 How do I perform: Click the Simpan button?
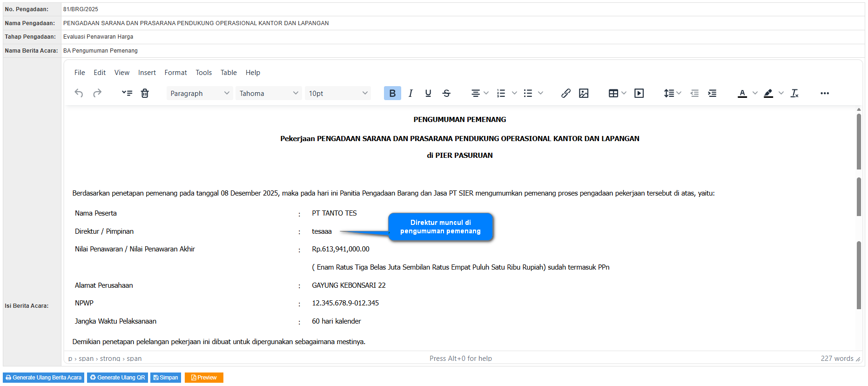(x=166, y=378)
